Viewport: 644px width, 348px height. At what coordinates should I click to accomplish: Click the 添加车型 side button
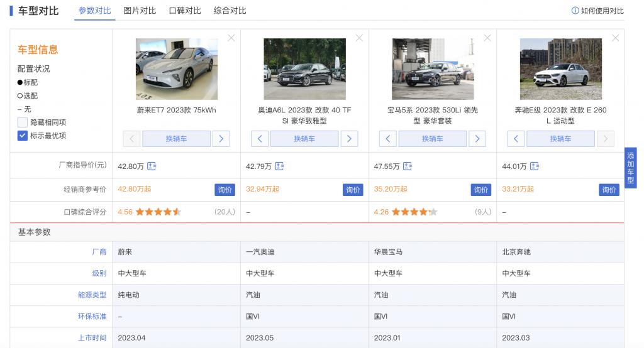(x=631, y=168)
